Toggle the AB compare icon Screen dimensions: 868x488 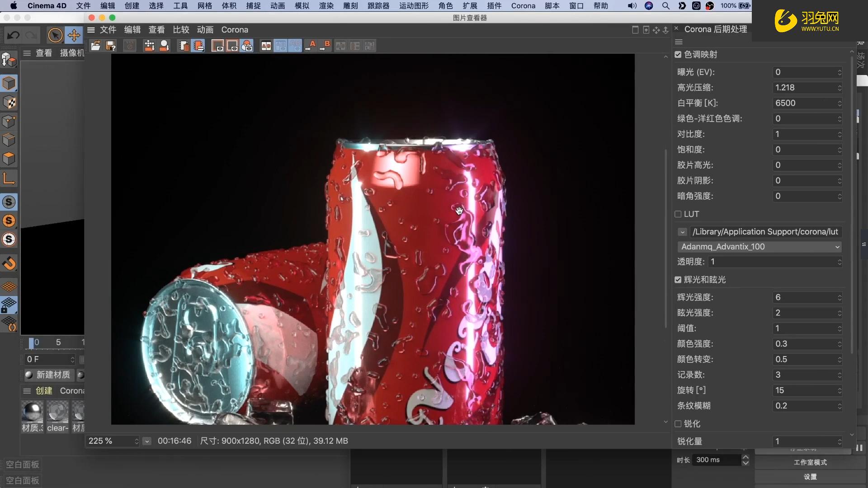266,46
